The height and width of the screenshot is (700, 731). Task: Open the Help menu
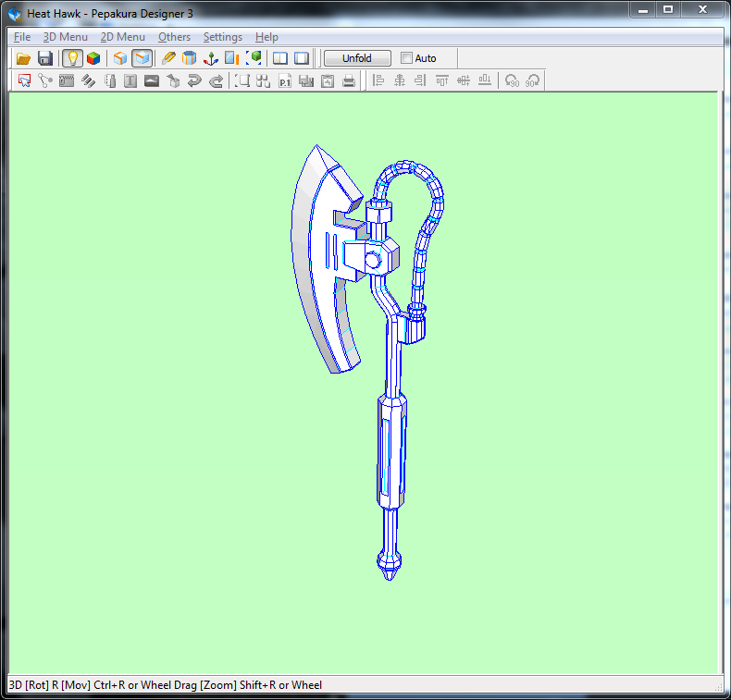(266, 37)
